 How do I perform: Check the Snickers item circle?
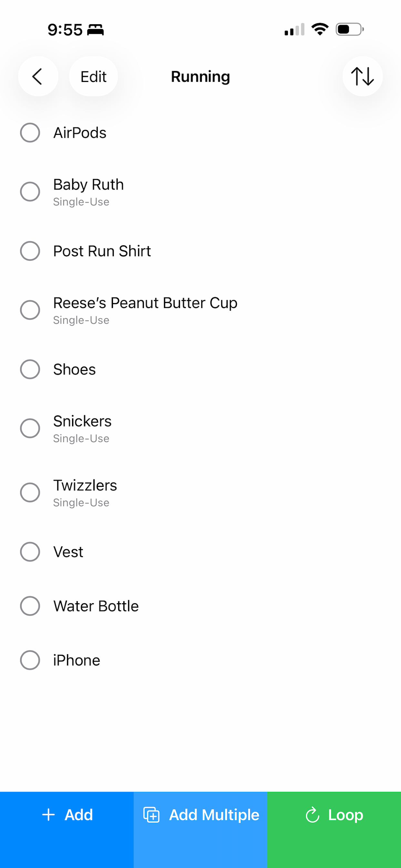click(30, 428)
